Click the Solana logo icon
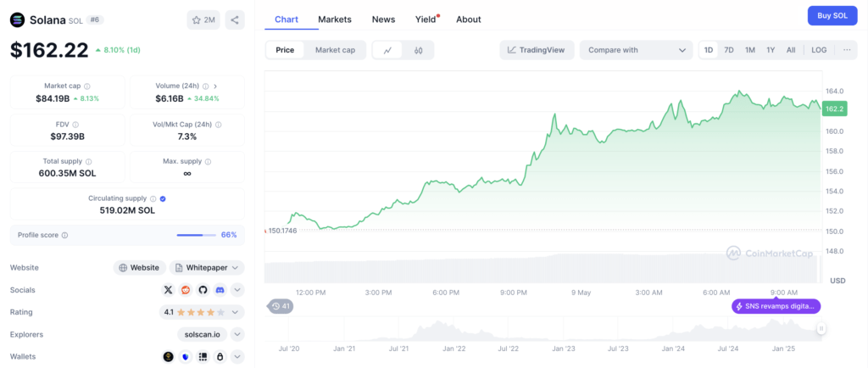 tap(18, 20)
